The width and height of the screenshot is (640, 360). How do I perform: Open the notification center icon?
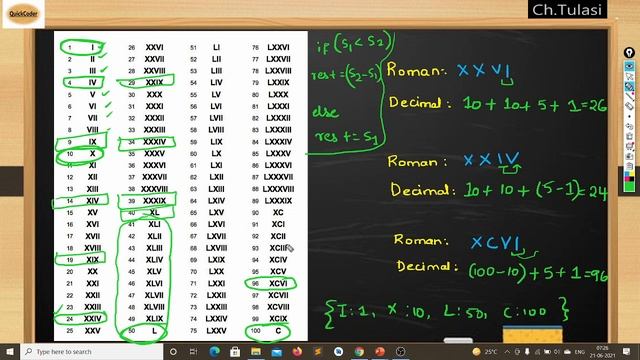pyautogui.click(x=627, y=352)
